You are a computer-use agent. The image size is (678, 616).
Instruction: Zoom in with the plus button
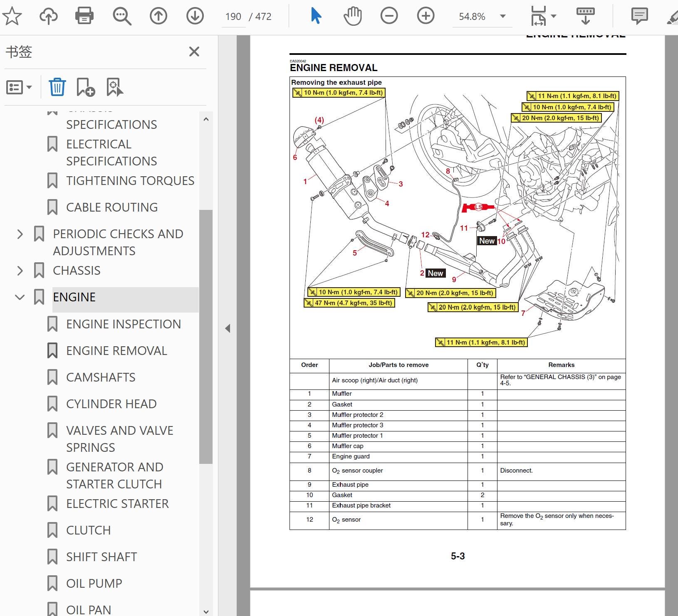pyautogui.click(x=426, y=16)
